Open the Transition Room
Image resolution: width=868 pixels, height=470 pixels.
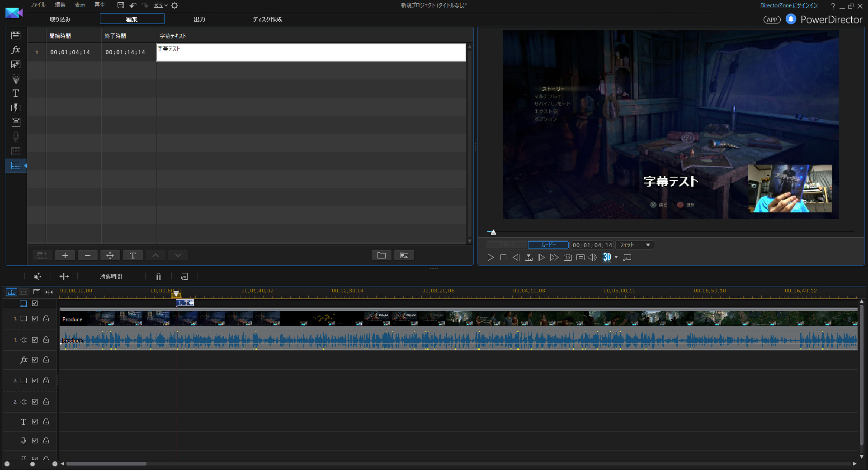click(16, 108)
